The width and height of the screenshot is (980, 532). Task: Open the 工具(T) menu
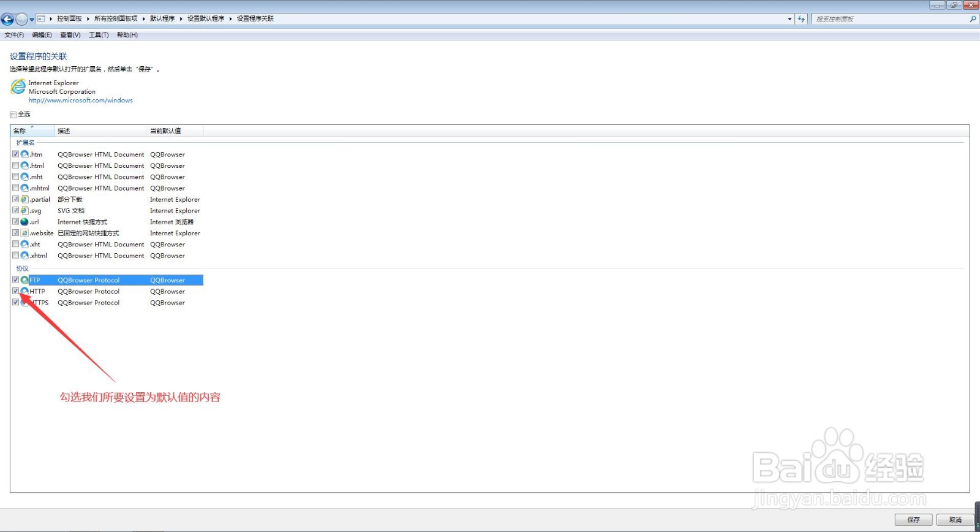[99, 35]
